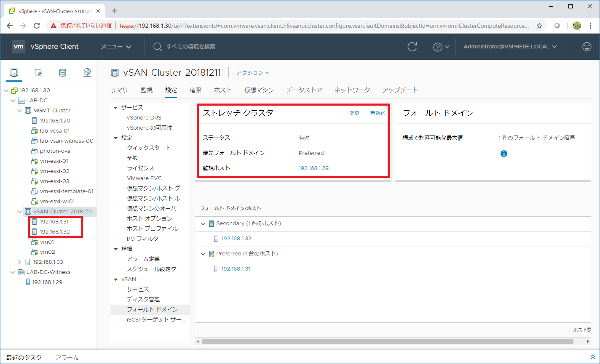Open a new browser tab

coord(114,11)
